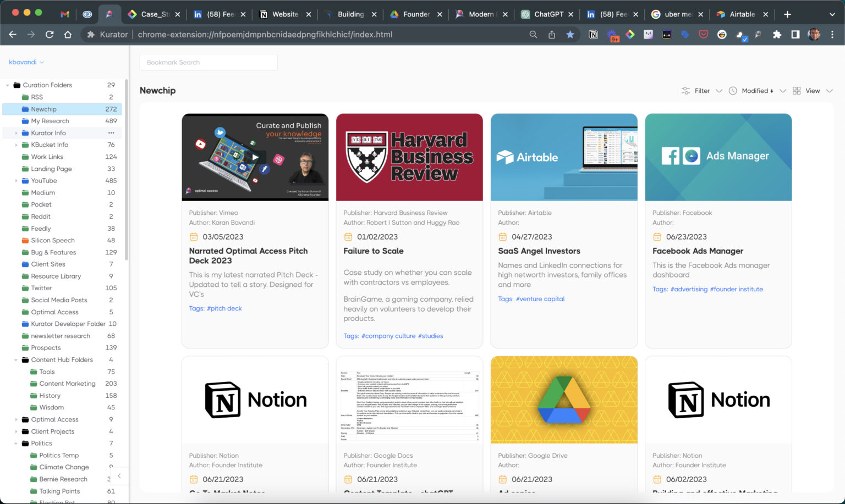Play the Vimeo pitch deck video thumbnail

255,157
